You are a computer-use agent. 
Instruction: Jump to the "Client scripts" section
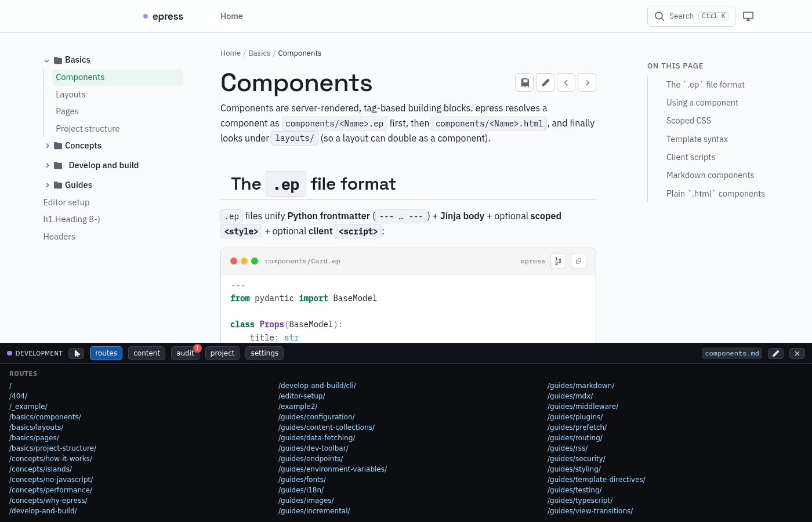[691, 157]
